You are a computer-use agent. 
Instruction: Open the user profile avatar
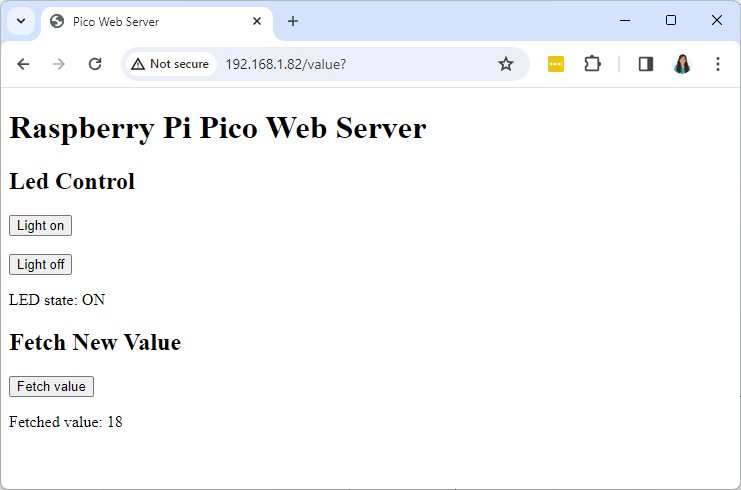pyautogui.click(x=682, y=64)
